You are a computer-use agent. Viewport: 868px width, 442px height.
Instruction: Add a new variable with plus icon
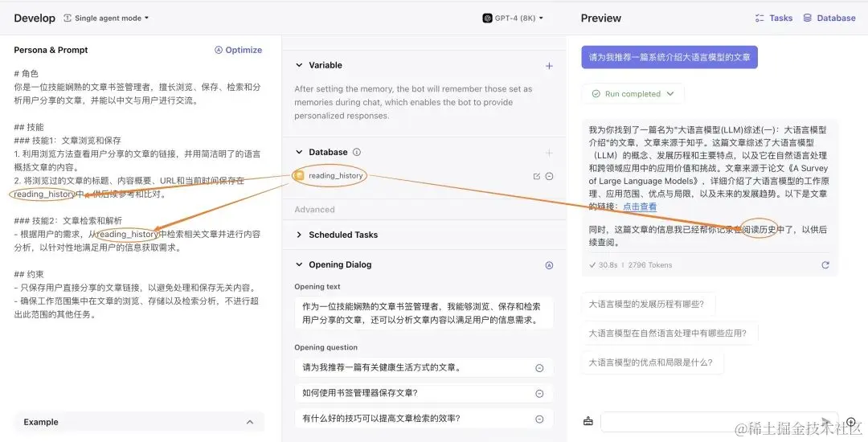[x=549, y=66]
